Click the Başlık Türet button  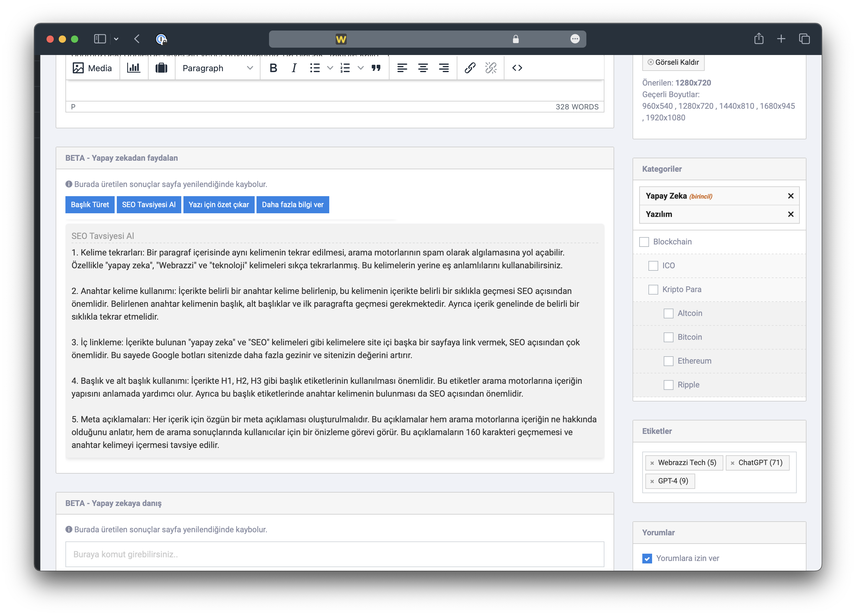point(90,205)
